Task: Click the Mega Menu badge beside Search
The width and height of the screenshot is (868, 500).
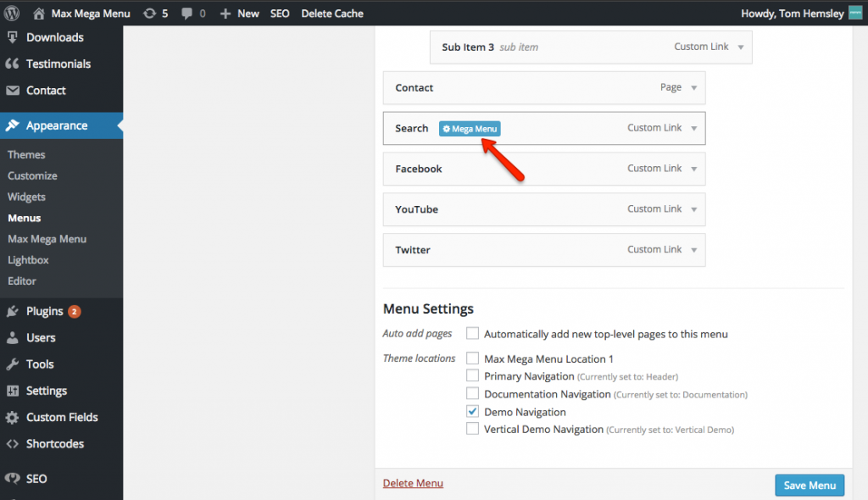Action: coord(469,128)
